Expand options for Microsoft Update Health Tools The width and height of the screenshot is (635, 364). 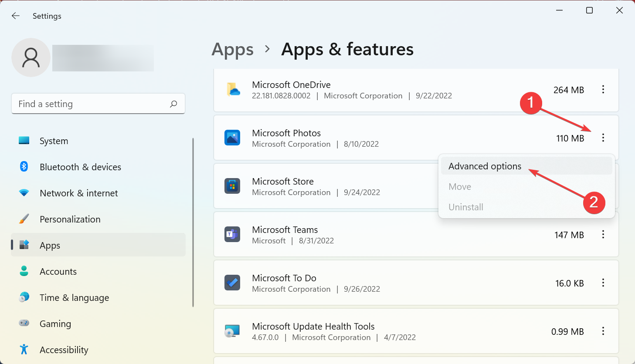603,331
